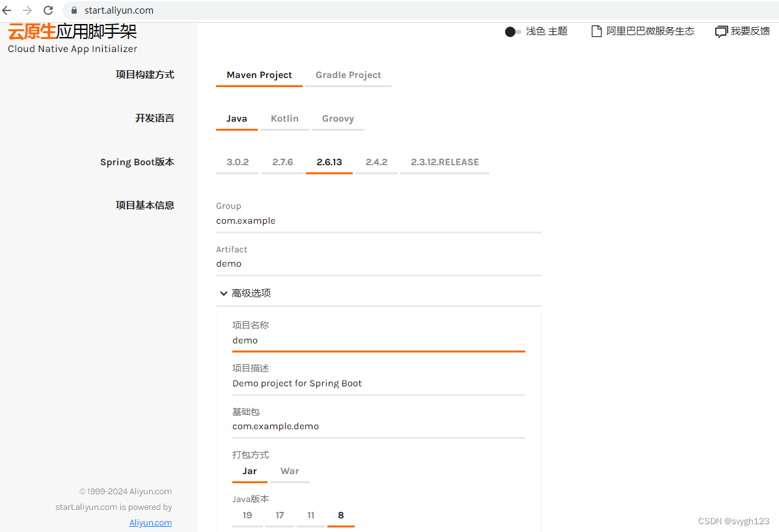Open 阿里巴巴微服务生态 document link
The width and height of the screenshot is (779, 532).
(x=650, y=31)
